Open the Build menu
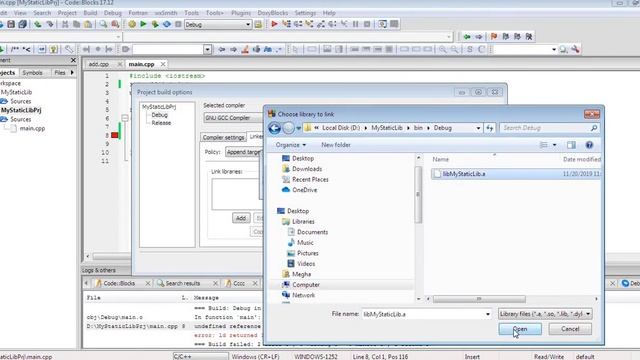This screenshot has width=640, height=360. [x=90, y=13]
